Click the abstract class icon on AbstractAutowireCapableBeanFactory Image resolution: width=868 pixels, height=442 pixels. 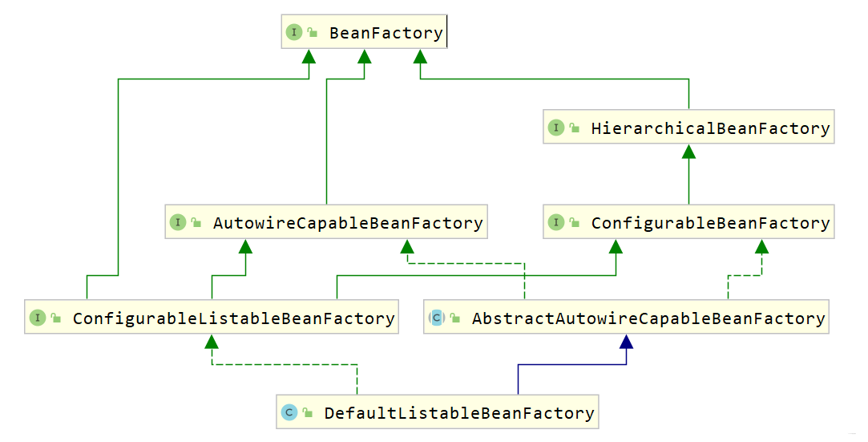coord(436,318)
